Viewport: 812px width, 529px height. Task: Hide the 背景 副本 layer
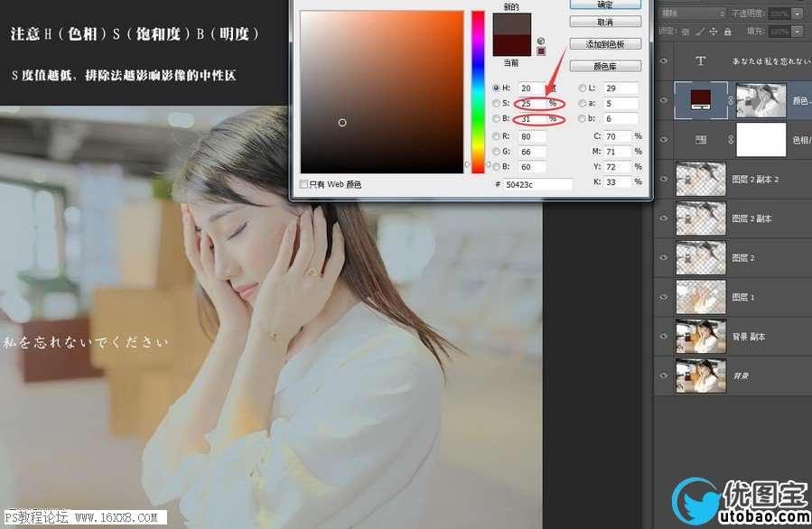(x=664, y=337)
